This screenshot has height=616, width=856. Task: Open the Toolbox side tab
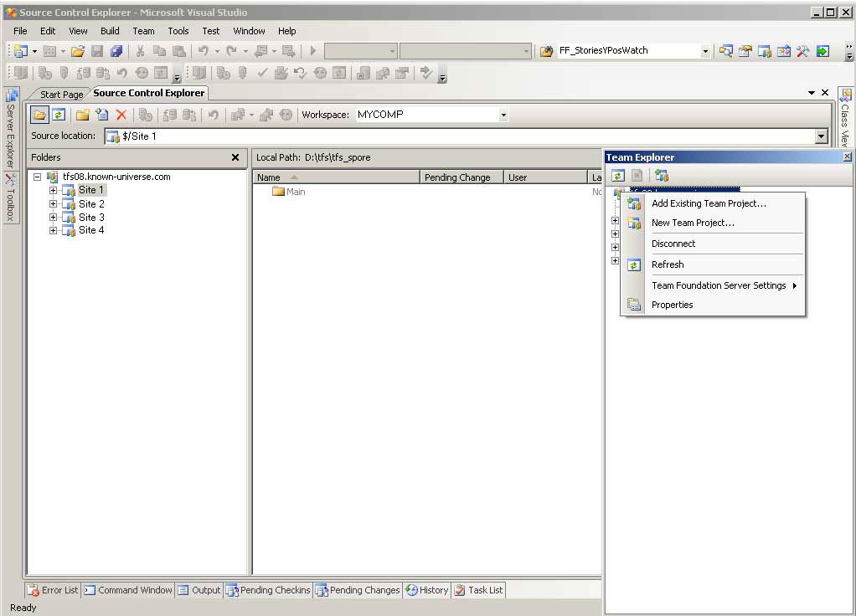(10, 198)
